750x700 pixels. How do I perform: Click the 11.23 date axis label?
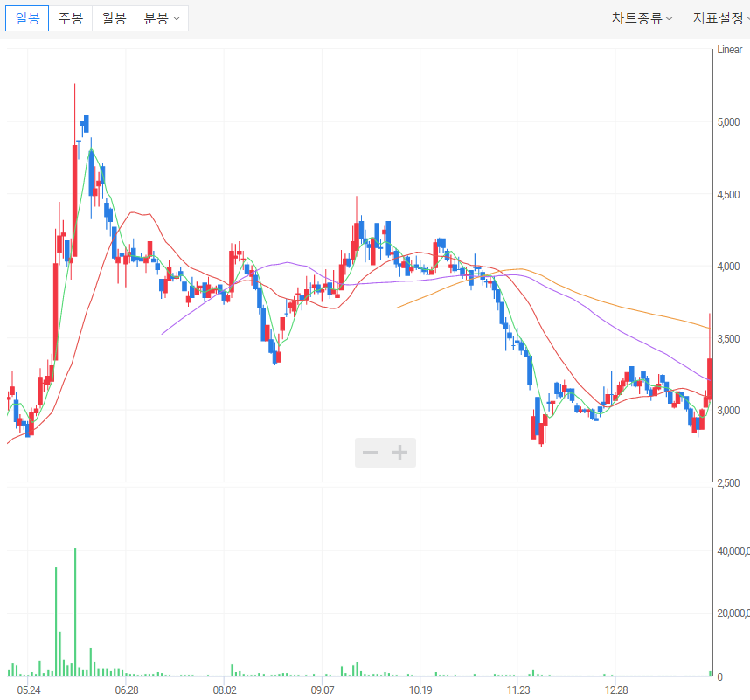pyautogui.click(x=518, y=690)
